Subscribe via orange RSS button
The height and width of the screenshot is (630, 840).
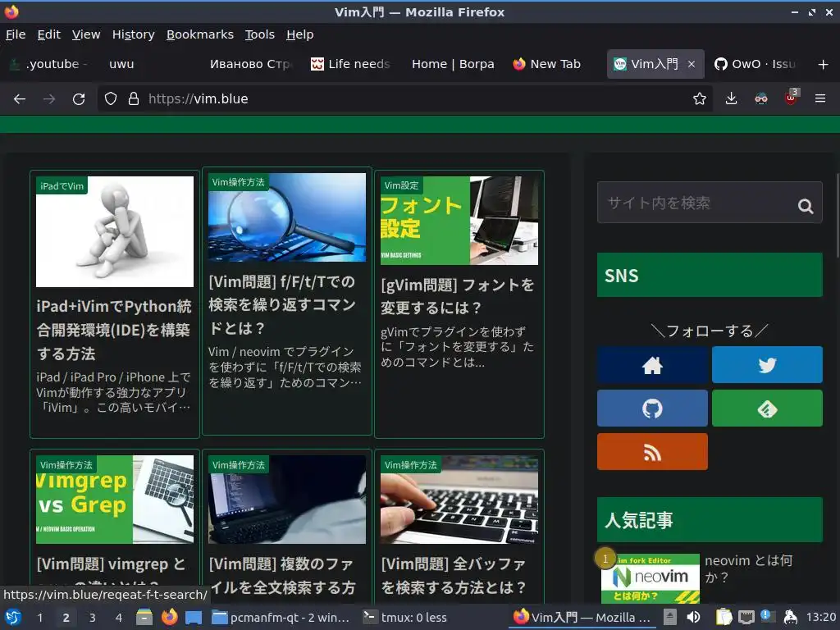[x=652, y=452]
